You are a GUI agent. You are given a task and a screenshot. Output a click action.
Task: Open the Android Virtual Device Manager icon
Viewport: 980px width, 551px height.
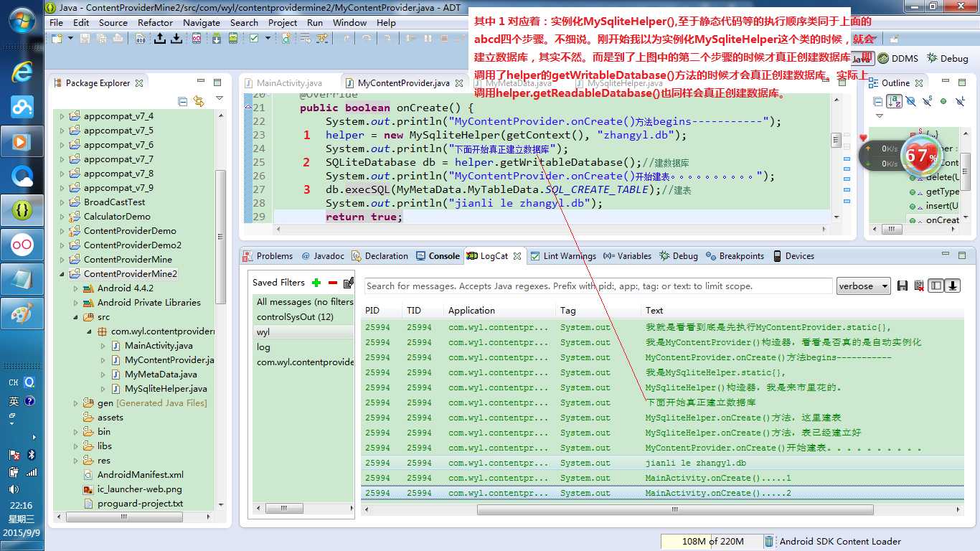[233, 38]
